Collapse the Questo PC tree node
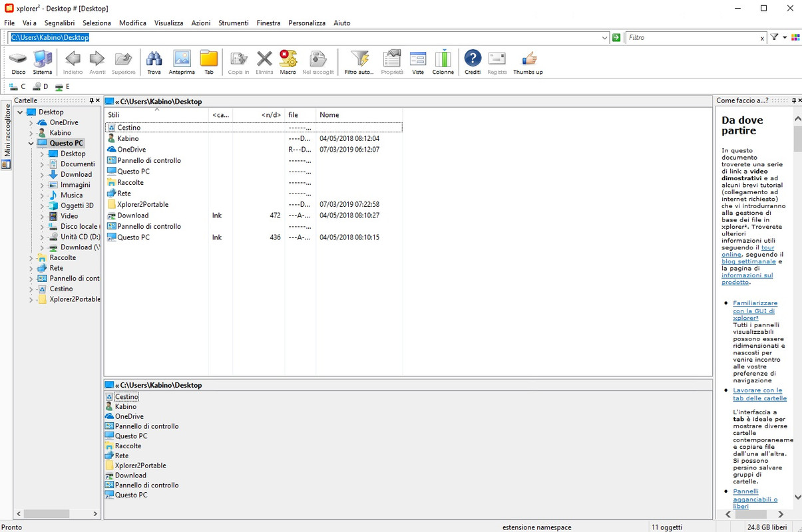 pos(31,143)
